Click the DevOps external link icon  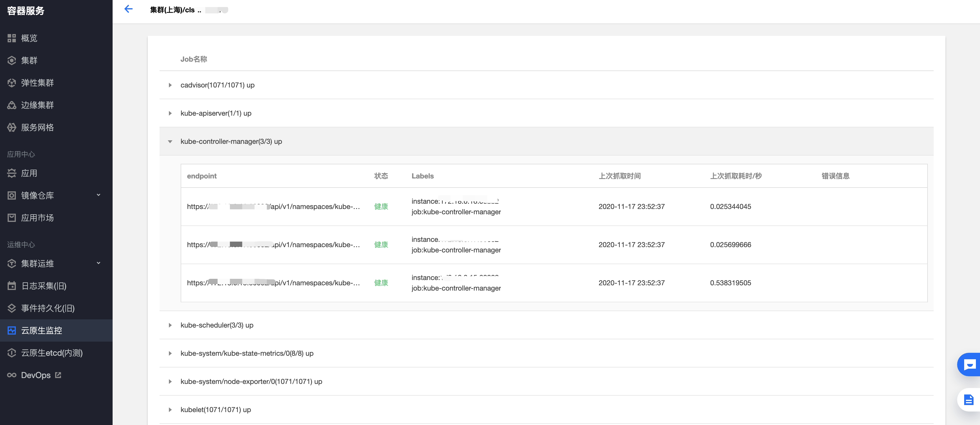point(58,375)
